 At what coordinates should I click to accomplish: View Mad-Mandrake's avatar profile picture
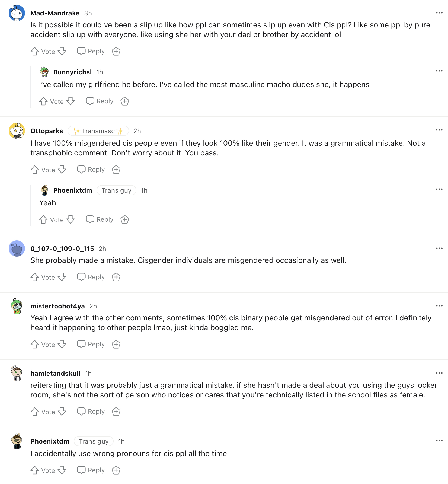click(x=17, y=13)
